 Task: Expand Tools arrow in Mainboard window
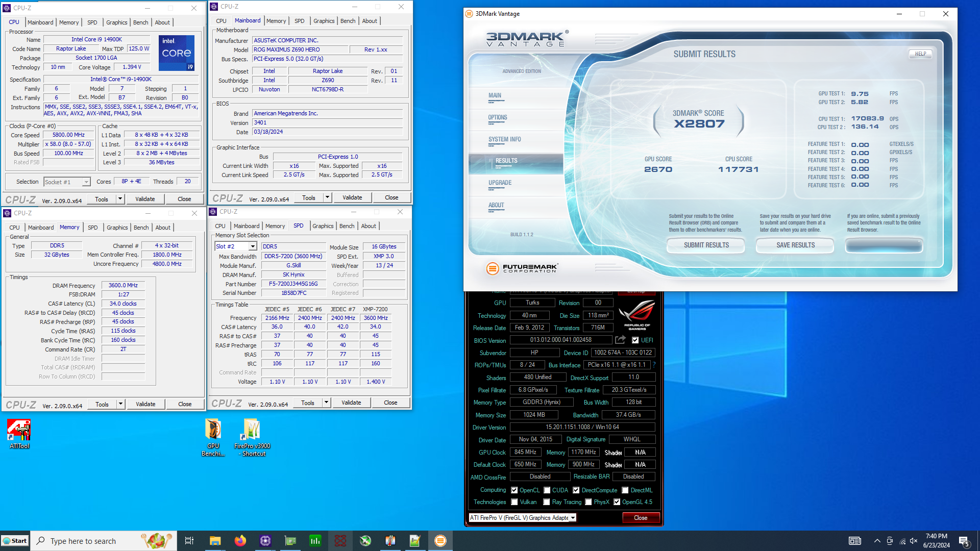[328, 197]
